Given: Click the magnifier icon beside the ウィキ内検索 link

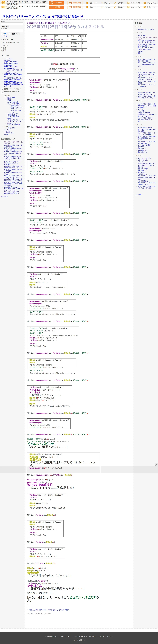Looking at the screenshot, I should [x=28, y=610].
